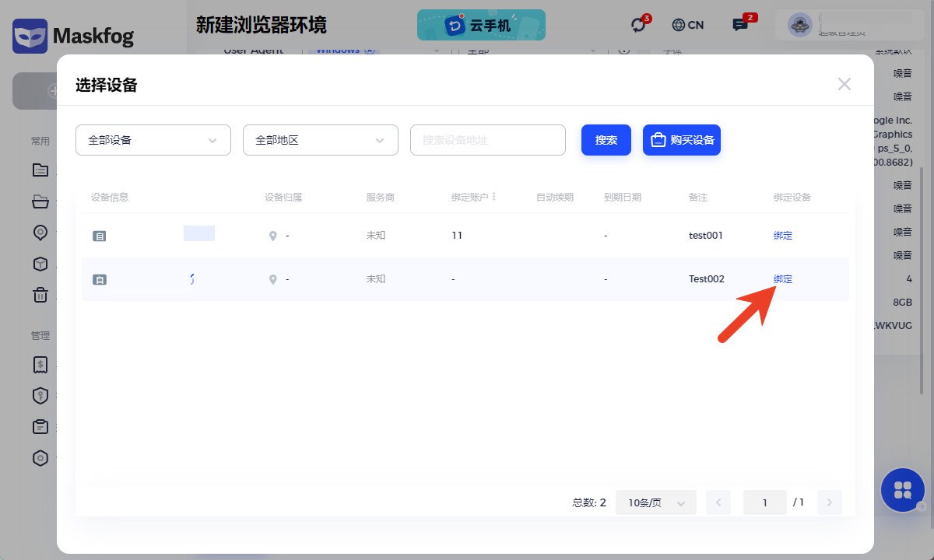This screenshot has height=560, width=934.
Task: Expand the 全部地区 region dropdown
Action: [x=321, y=140]
